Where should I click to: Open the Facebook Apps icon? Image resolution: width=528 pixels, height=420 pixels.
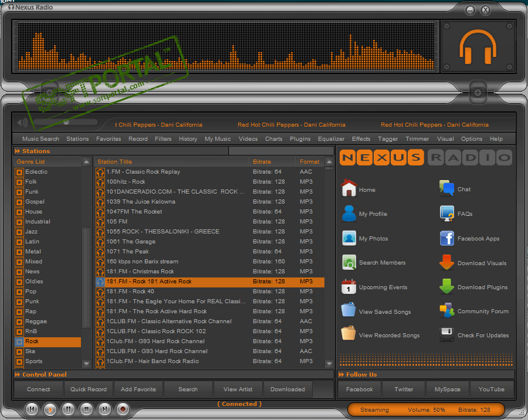tap(447, 239)
